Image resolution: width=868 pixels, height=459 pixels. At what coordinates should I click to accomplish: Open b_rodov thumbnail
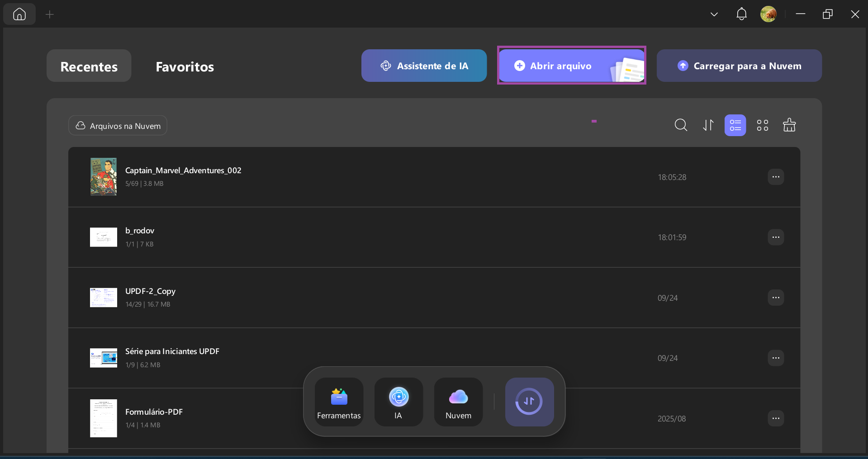coord(104,237)
